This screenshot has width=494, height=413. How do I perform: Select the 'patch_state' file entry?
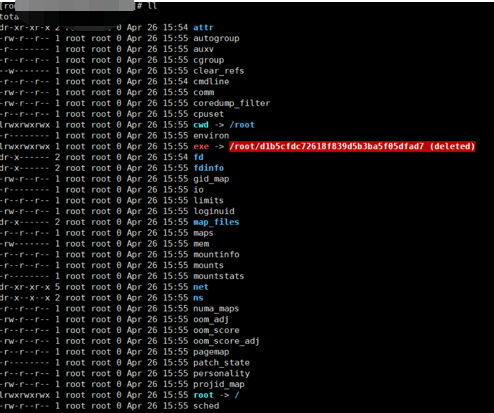tap(221, 362)
